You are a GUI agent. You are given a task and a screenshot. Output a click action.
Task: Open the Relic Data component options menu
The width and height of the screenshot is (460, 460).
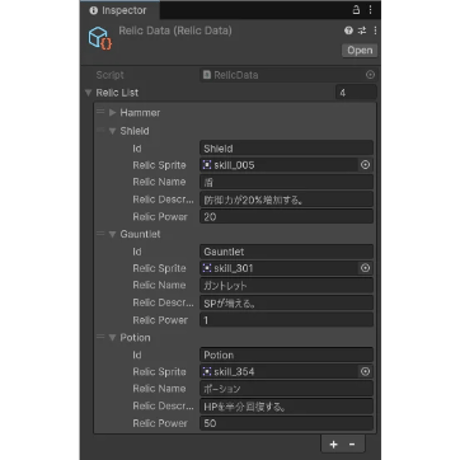pos(375,31)
